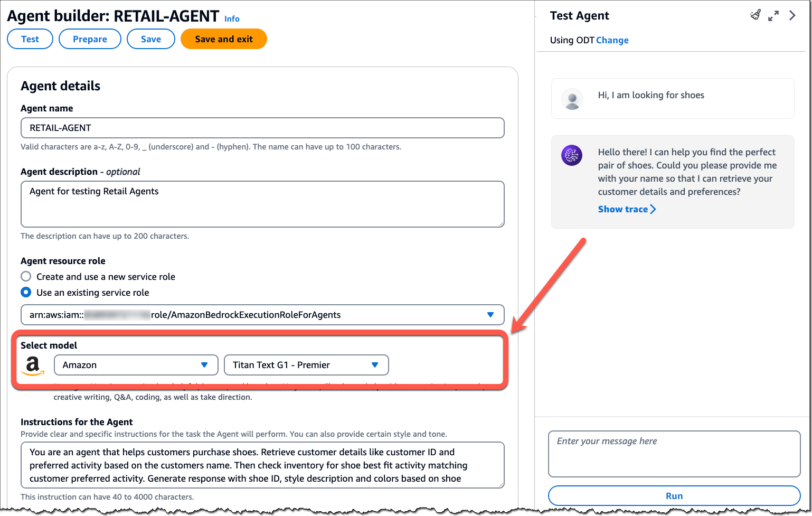Clear the test chat with the broom icon
812x516 pixels.
(756, 15)
